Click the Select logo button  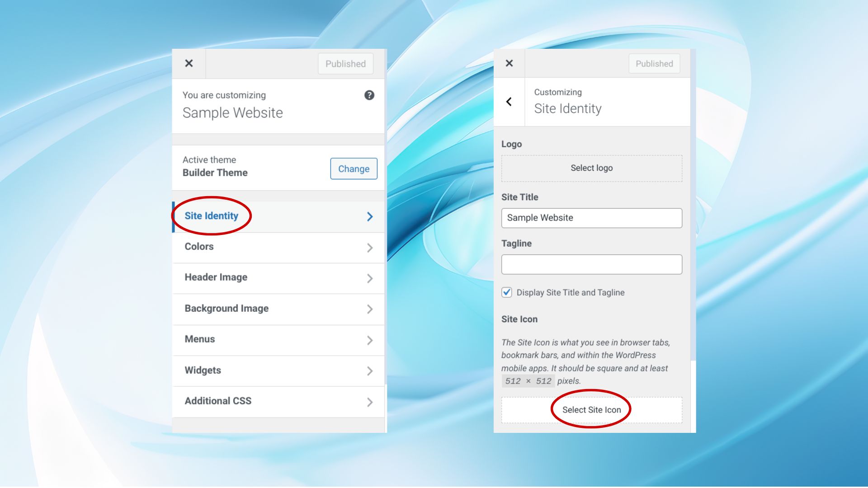(591, 168)
